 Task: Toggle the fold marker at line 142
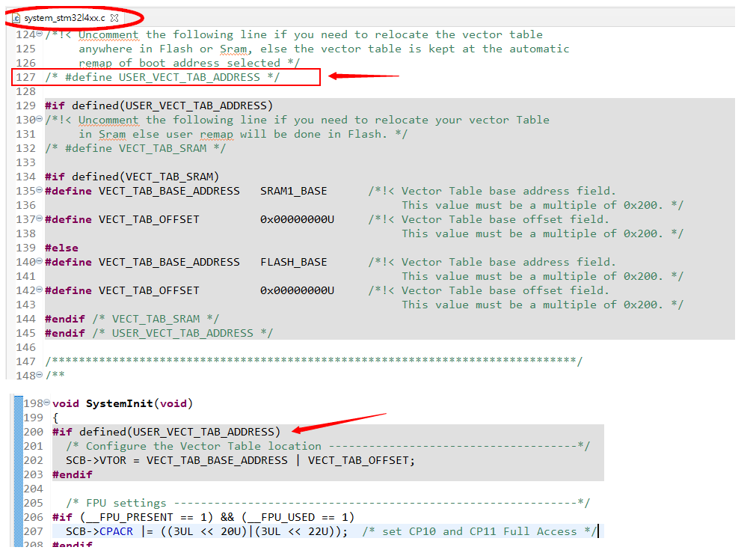click(40, 290)
